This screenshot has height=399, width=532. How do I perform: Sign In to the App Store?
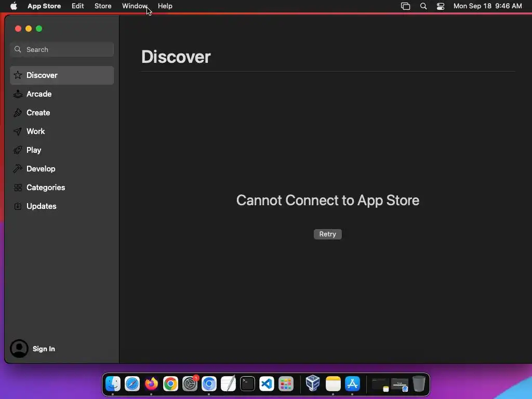coord(44,349)
